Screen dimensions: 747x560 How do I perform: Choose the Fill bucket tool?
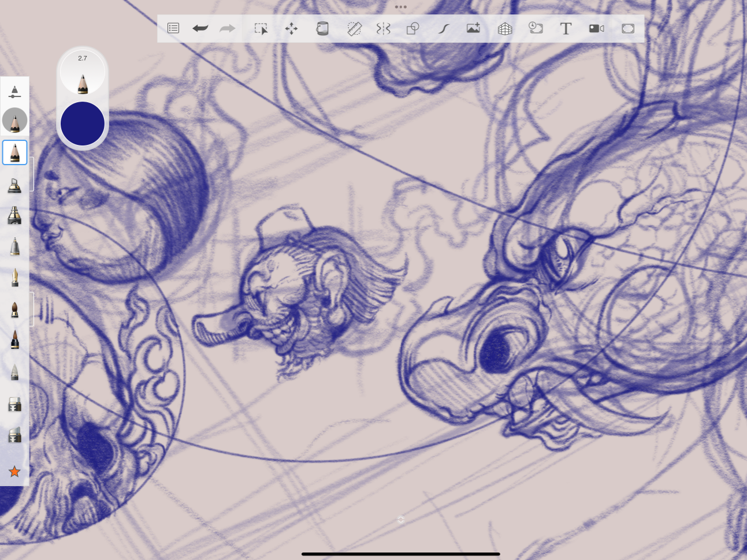tap(322, 28)
